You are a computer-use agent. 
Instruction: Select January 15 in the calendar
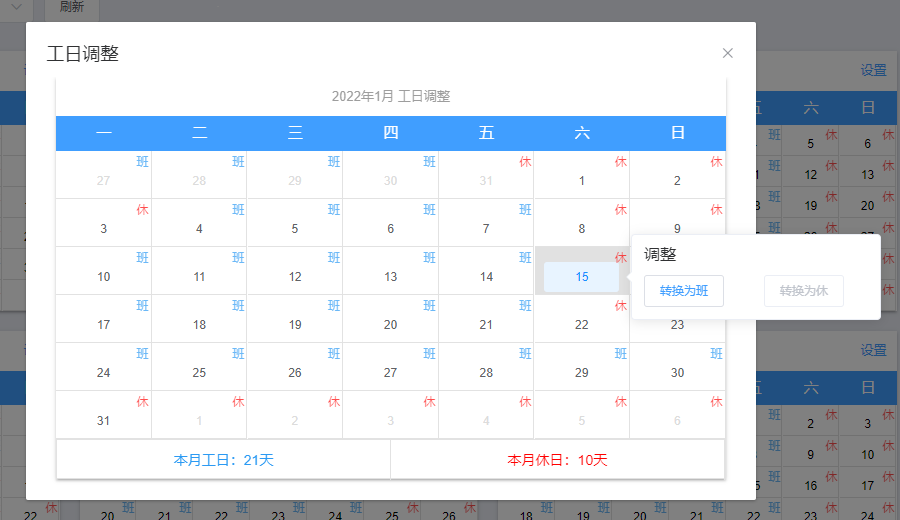pyautogui.click(x=582, y=277)
